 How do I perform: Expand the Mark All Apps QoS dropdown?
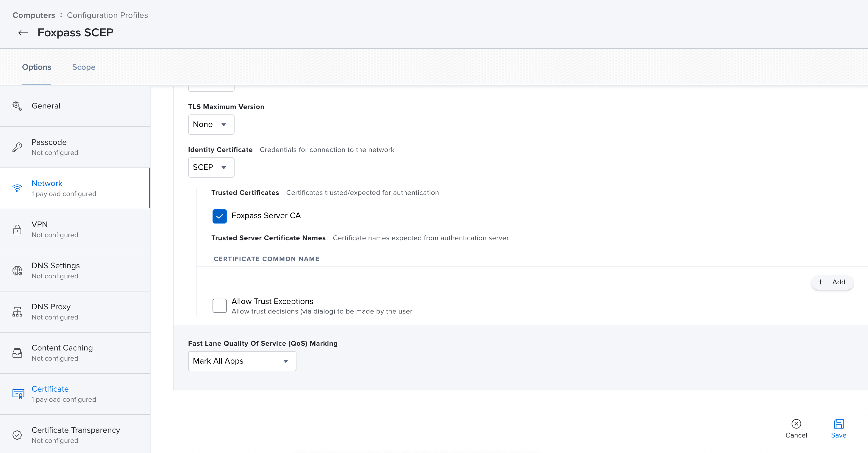point(242,361)
